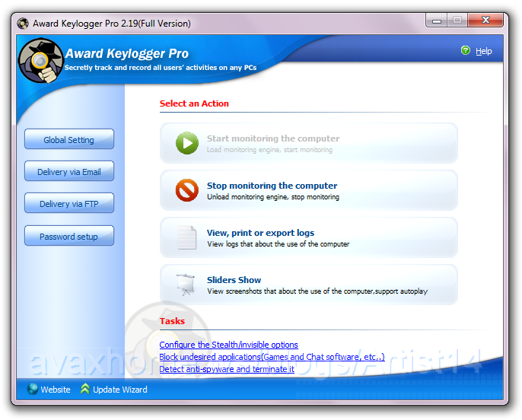Open Delivery via FTP settings
Viewport: 522px width, 420px height.
click(69, 203)
